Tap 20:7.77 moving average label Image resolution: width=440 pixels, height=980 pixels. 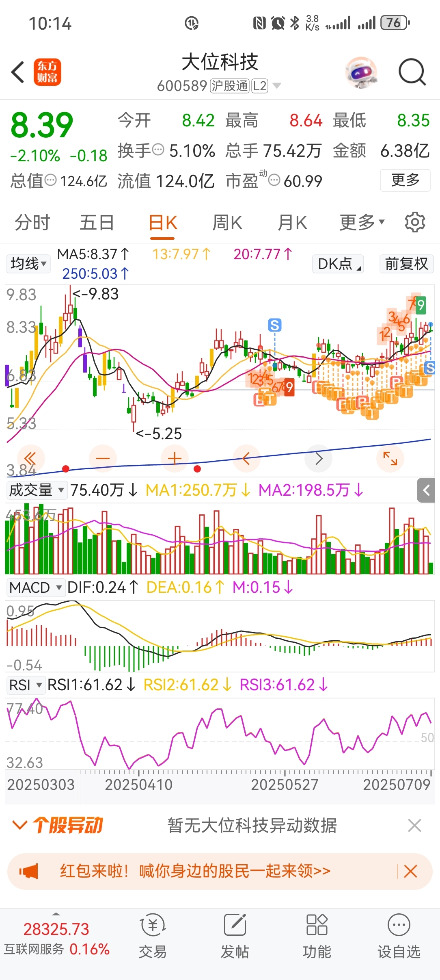pos(263,254)
